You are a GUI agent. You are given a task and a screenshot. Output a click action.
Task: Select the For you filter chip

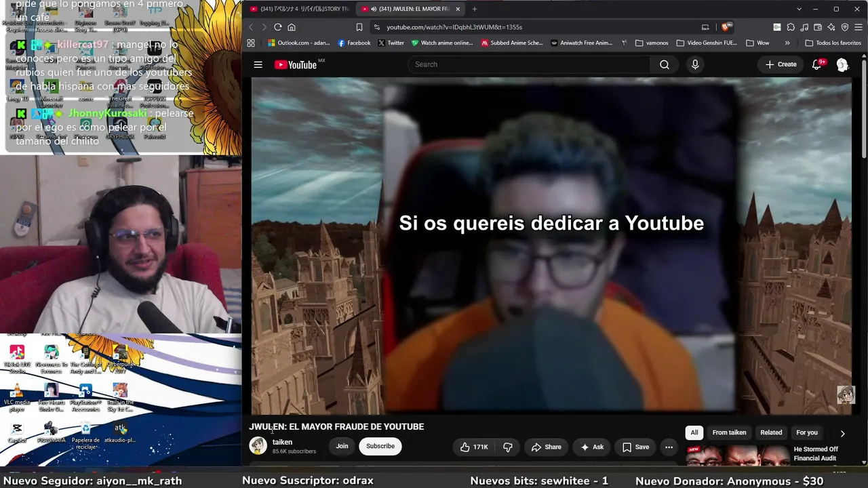click(x=807, y=432)
